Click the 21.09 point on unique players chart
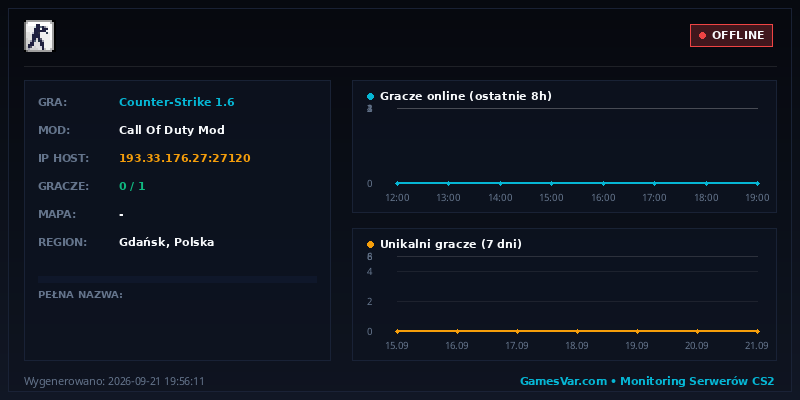The width and height of the screenshot is (800, 400). click(758, 331)
